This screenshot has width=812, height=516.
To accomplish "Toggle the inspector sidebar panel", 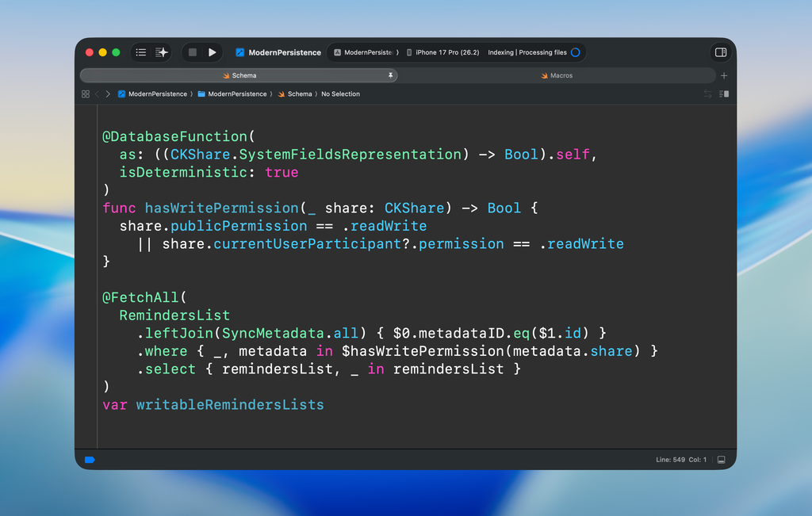I will click(x=720, y=52).
